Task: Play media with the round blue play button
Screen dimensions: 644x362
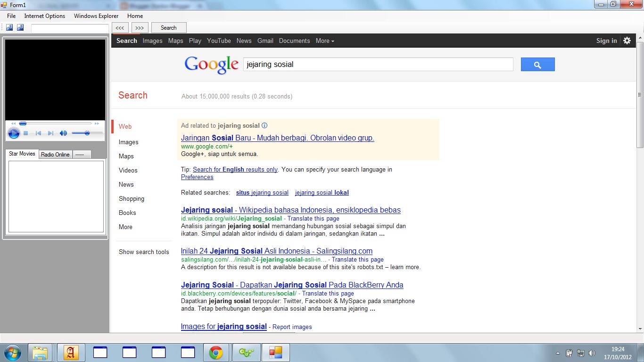Action: 14,133
